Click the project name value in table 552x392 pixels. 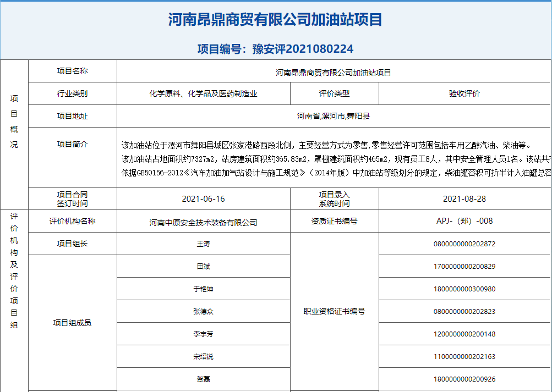[x=334, y=73]
